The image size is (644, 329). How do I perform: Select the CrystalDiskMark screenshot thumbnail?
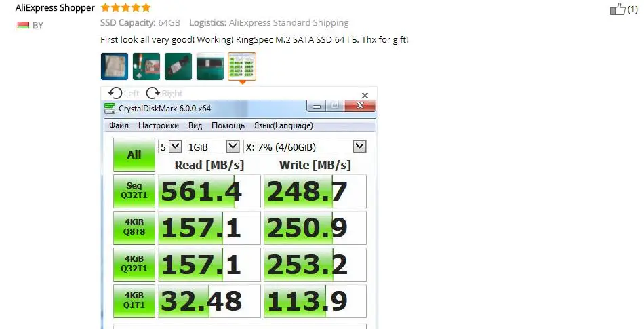[x=242, y=66]
